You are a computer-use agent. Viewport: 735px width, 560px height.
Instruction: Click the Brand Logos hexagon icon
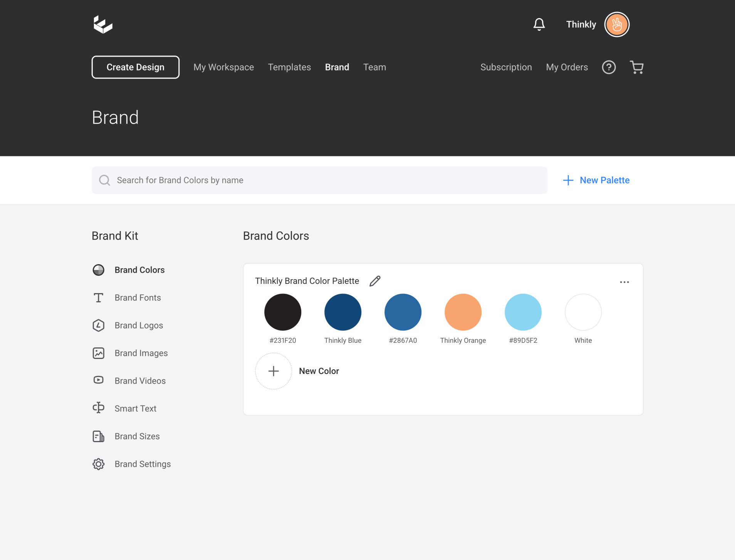click(x=99, y=325)
